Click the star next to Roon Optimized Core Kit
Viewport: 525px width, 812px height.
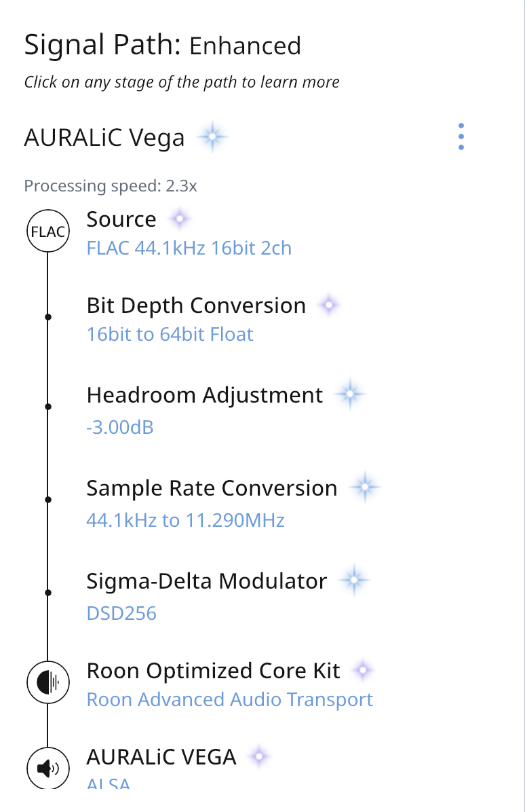click(x=364, y=671)
